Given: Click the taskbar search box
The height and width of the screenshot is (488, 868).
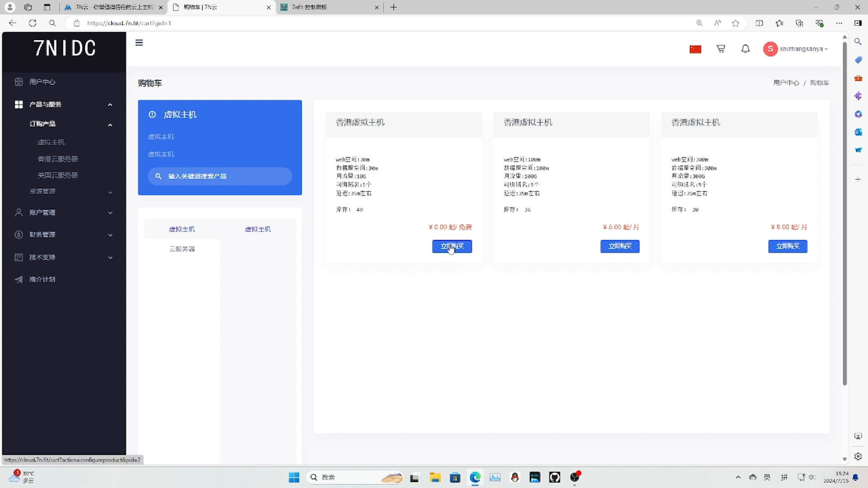Looking at the screenshot, I should [355, 477].
